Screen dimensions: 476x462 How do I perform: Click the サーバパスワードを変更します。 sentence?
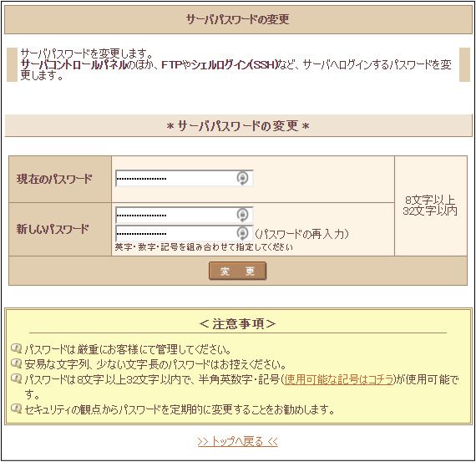[x=87, y=53]
